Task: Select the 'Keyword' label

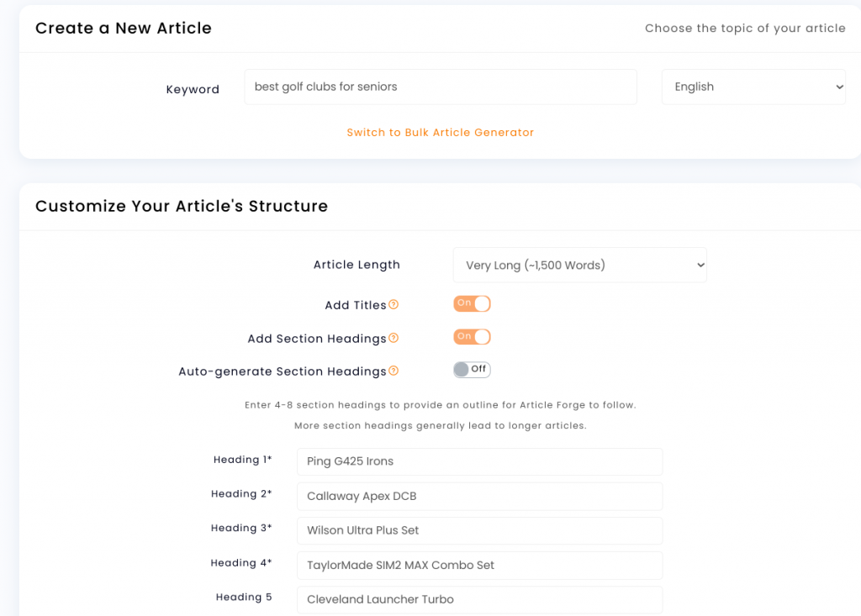Action: click(193, 89)
